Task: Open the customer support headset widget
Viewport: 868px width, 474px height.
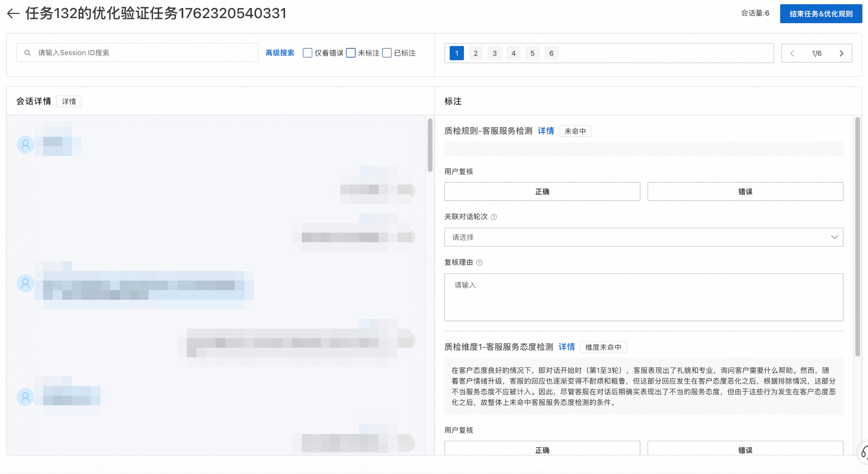Action: click(x=864, y=452)
